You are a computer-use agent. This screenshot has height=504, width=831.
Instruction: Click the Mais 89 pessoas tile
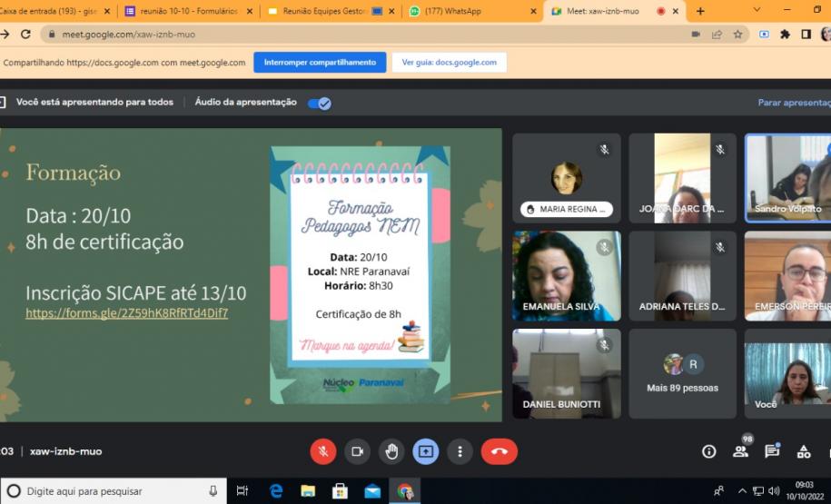click(682, 373)
